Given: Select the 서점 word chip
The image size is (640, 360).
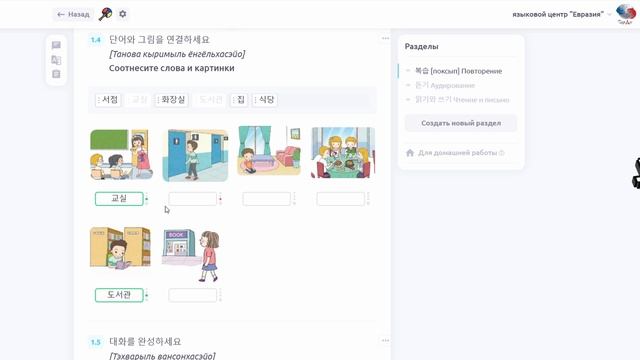Looking at the screenshot, I should point(108,100).
